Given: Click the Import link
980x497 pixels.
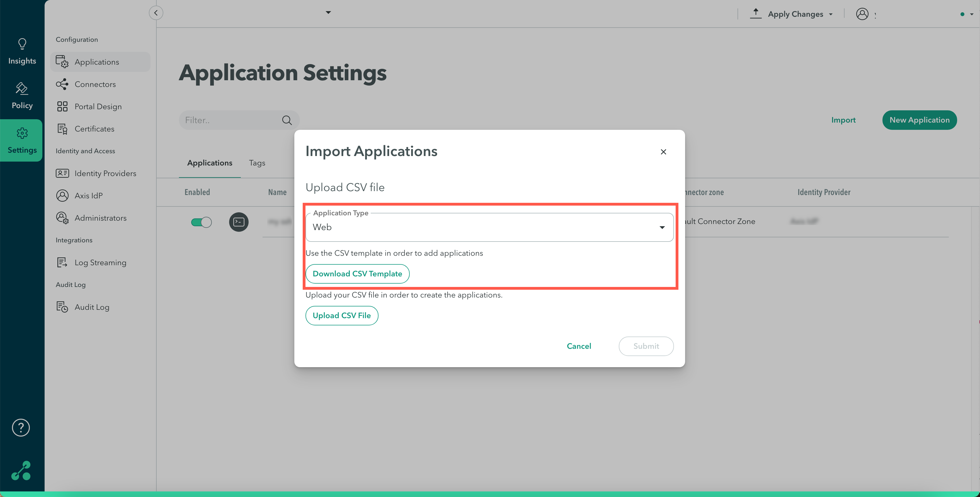Looking at the screenshot, I should pos(843,120).
